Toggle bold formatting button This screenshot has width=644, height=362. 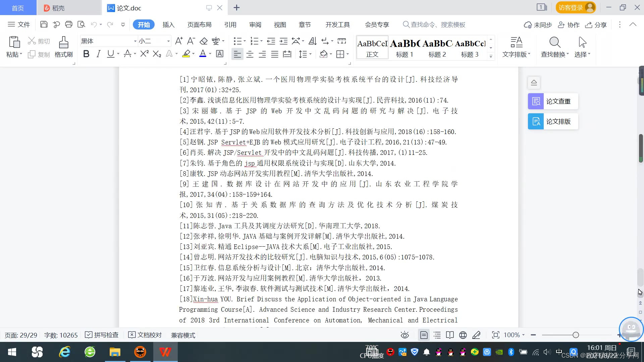click(86, 54)
